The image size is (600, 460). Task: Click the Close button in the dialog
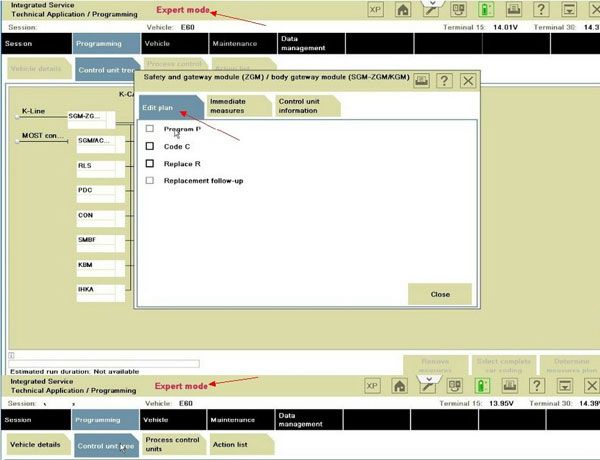[x=440, y=294]
